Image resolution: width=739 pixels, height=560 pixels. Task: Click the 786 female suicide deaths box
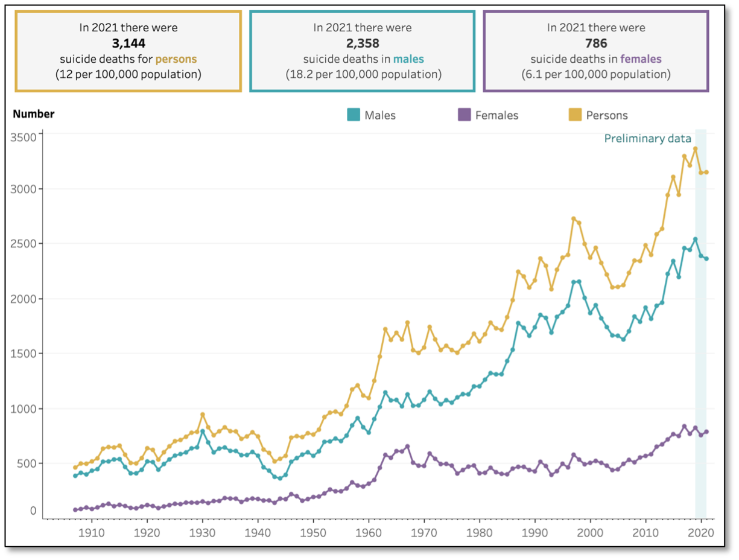pos(596,51)
